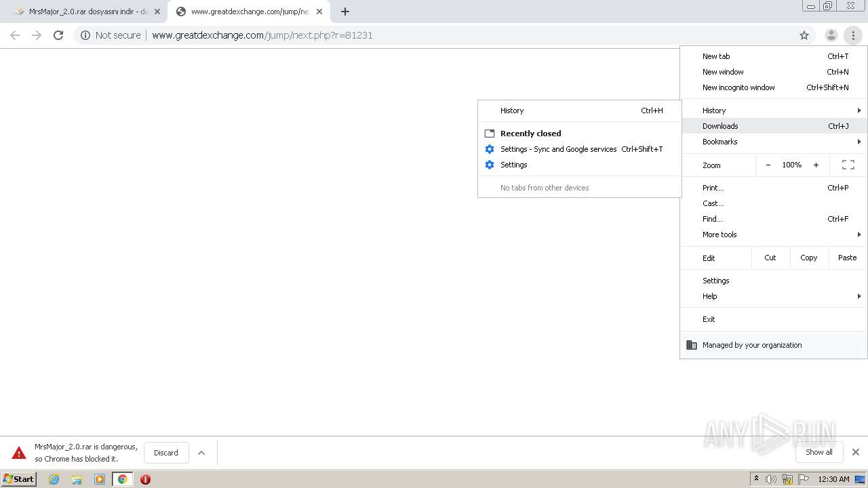Open the Windows Start menu
The image size is (868, 488).
(x=19, y=479)
